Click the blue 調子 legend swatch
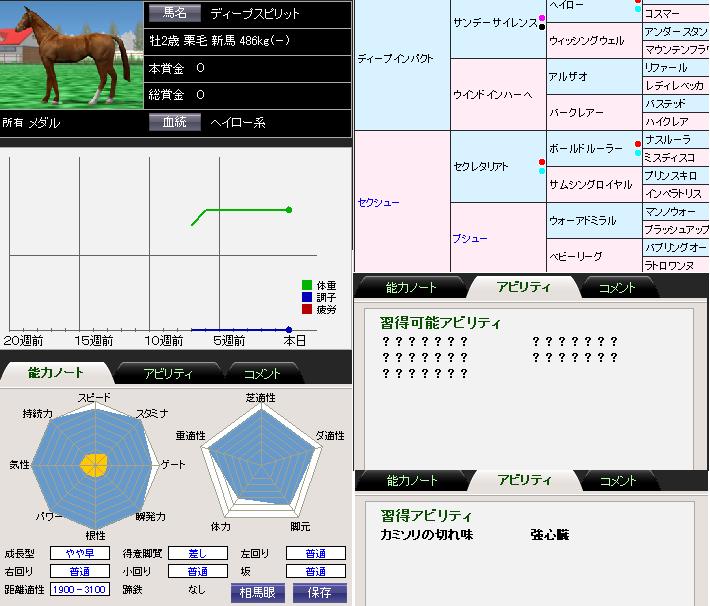 point(307,297)
